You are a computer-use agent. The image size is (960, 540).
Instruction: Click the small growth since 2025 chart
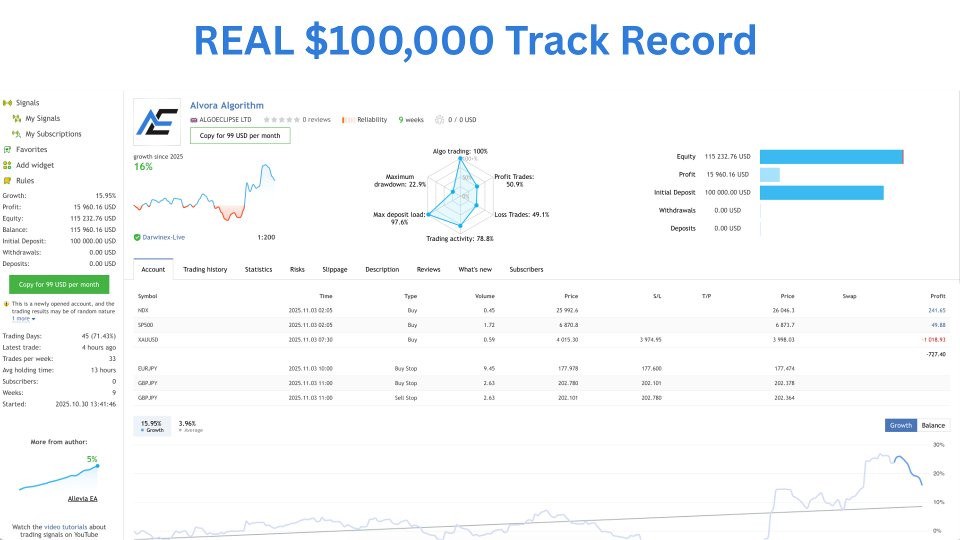(204, 192)
